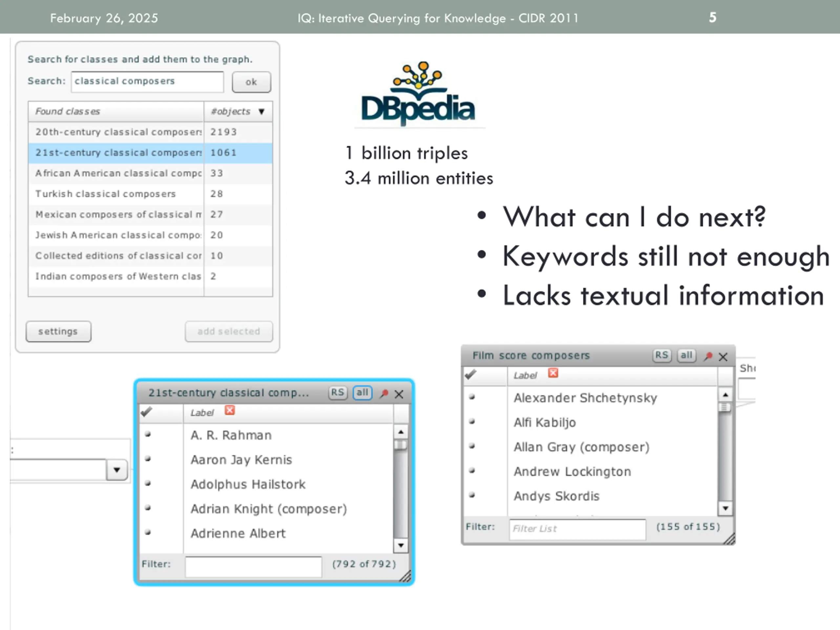
Task: Toggle bullet marker beside Adolphus Hailstork
Action: (148, 483)
